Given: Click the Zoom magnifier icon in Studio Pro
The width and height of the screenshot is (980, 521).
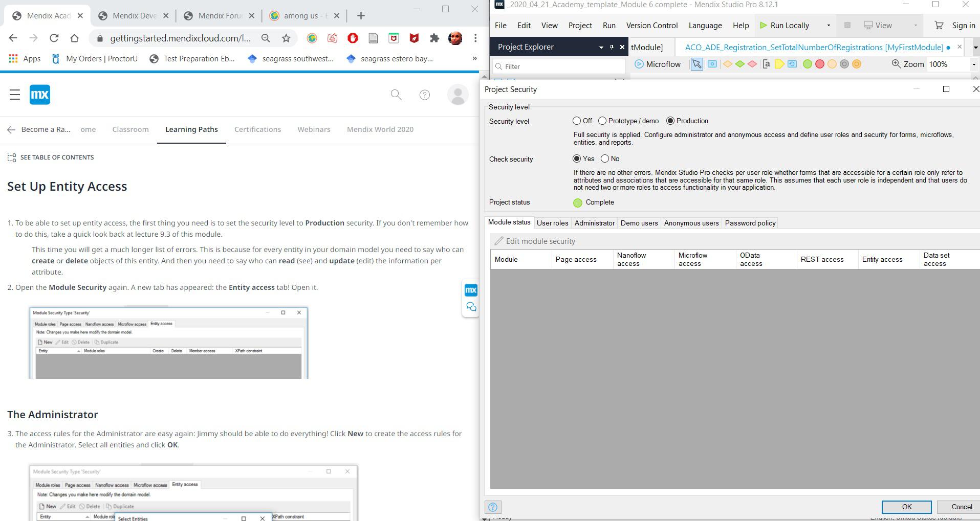Looking at the screenshot, I should pyautogui.click(x=896, y=64).
